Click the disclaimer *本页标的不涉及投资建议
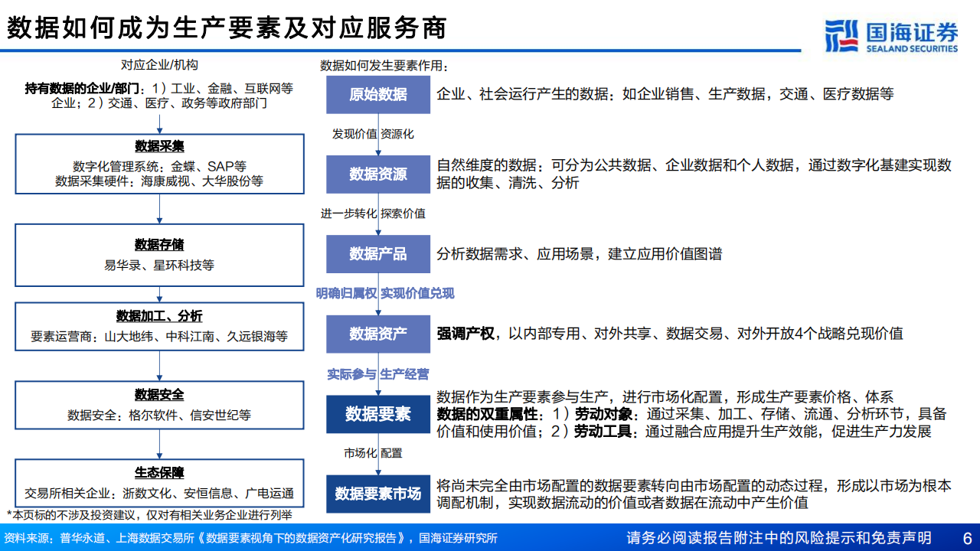Image resolution: width=980 pixels, height=551 pixels. coord(149,514)
